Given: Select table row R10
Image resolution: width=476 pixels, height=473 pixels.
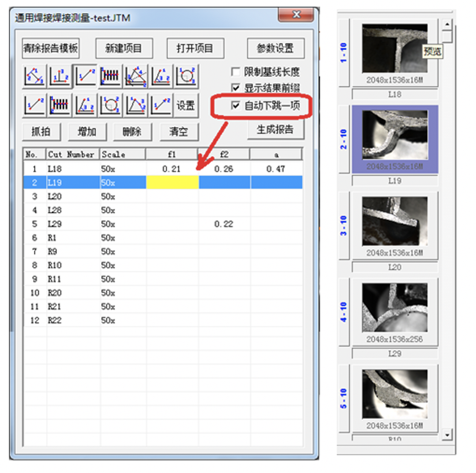Looking at the screenshot, I should click(x=163, y=265).
